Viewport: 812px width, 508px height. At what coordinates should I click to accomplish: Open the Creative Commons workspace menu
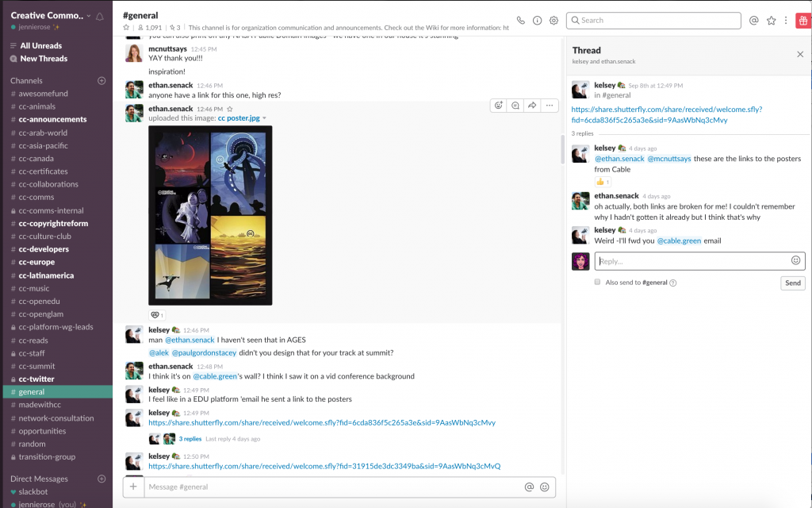point(51,16)
